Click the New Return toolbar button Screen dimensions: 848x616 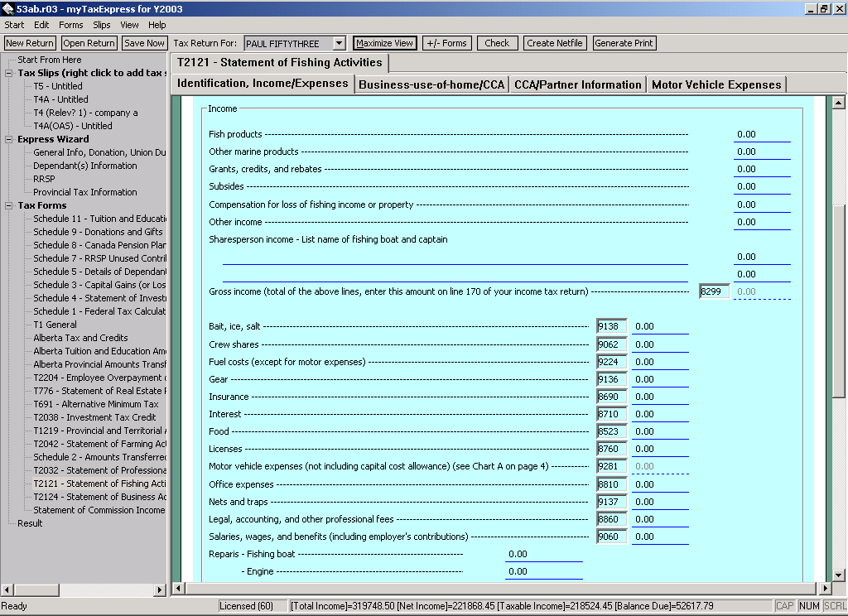coord(30,43)
